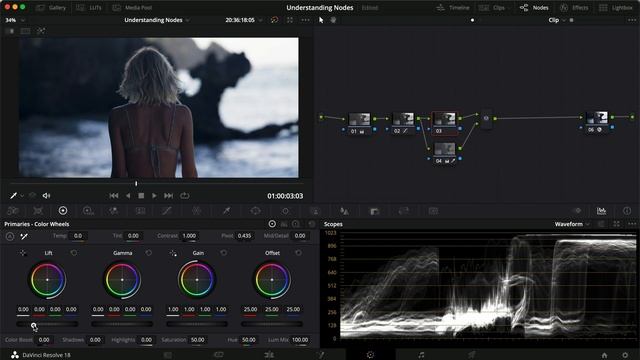Open the Effects panel
Screen dimensions: 640x360
[574, 8]
